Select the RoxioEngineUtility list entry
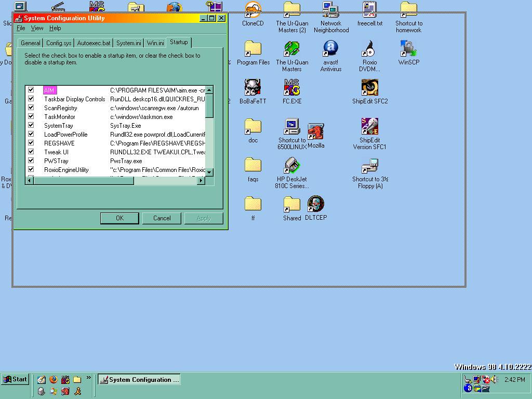Image resolution: width=532 pixels, height=399 pixels. point(66,170)
